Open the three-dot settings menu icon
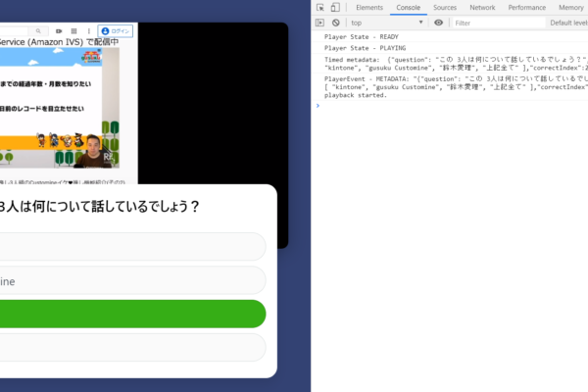Image resolution: width=588 pixels, height=392 pixels. [x=89, y=31]
